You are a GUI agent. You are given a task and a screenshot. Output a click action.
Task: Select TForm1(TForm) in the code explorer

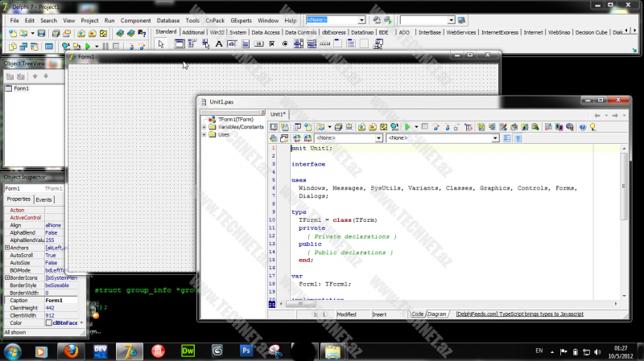(235, 120)
